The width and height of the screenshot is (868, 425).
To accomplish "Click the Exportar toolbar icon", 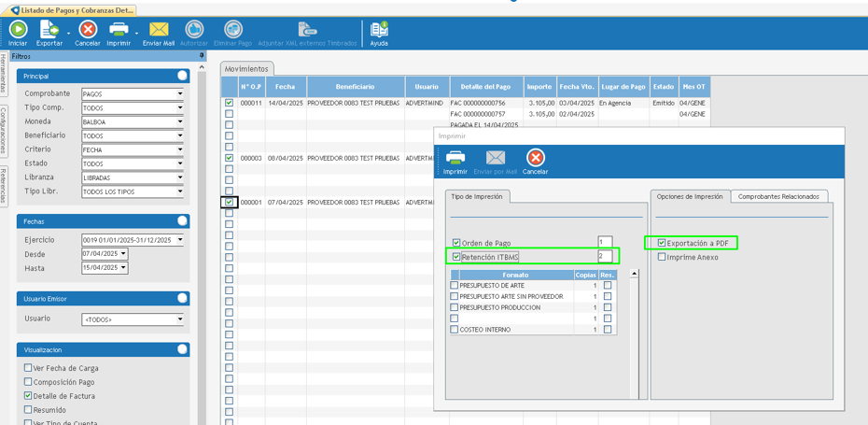I will [x=49, y=31].
